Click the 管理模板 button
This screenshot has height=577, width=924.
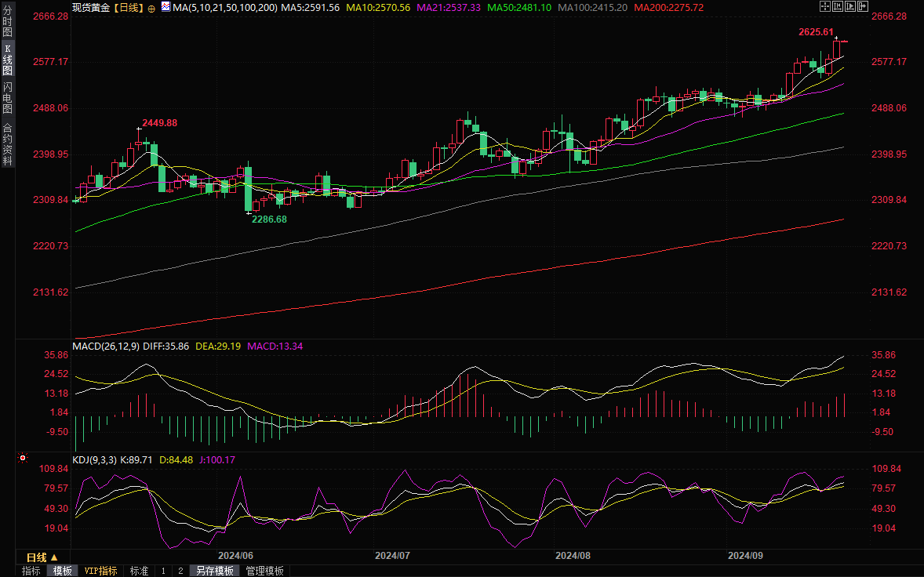(264, 571)
